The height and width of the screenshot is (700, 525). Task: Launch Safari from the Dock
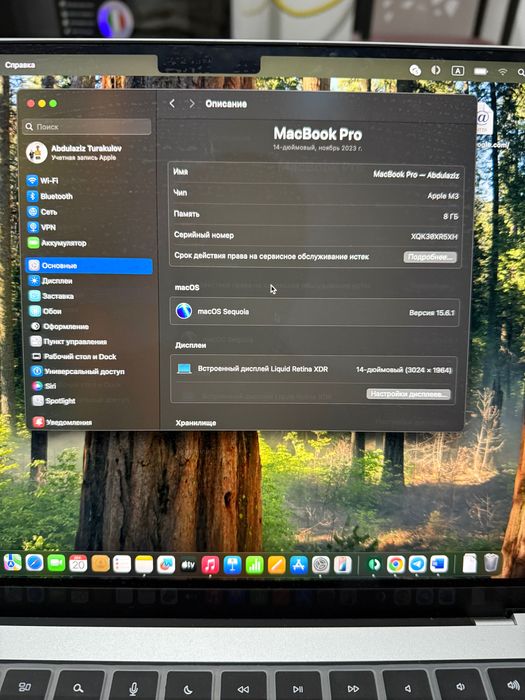point(34,563)
